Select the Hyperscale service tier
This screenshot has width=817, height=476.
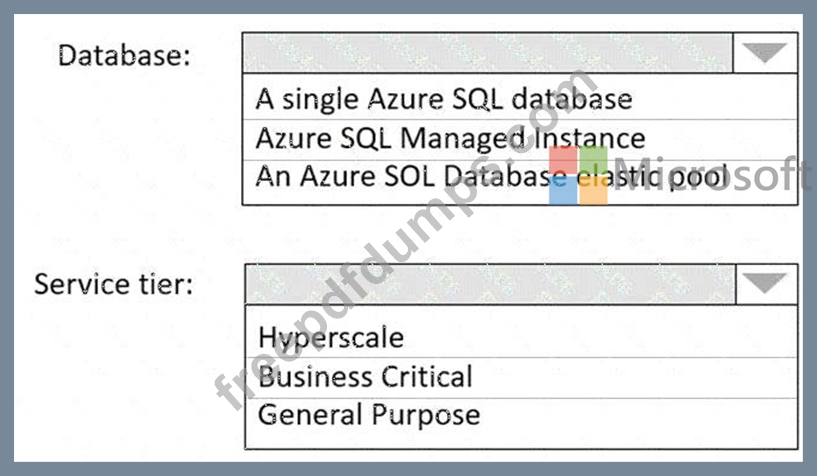(331, 336)
